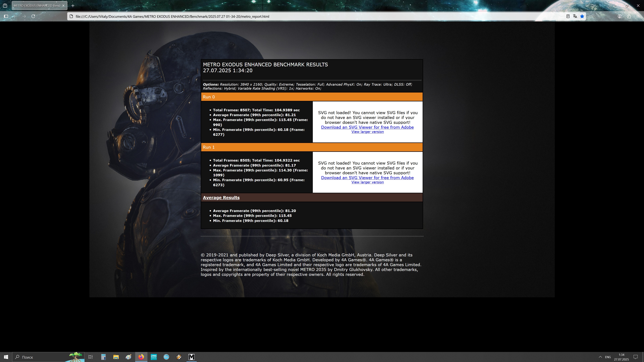Toggle the blue bookmark star
Image resolution: width=644 pixels, height=362 pixels.
(582, 16)
